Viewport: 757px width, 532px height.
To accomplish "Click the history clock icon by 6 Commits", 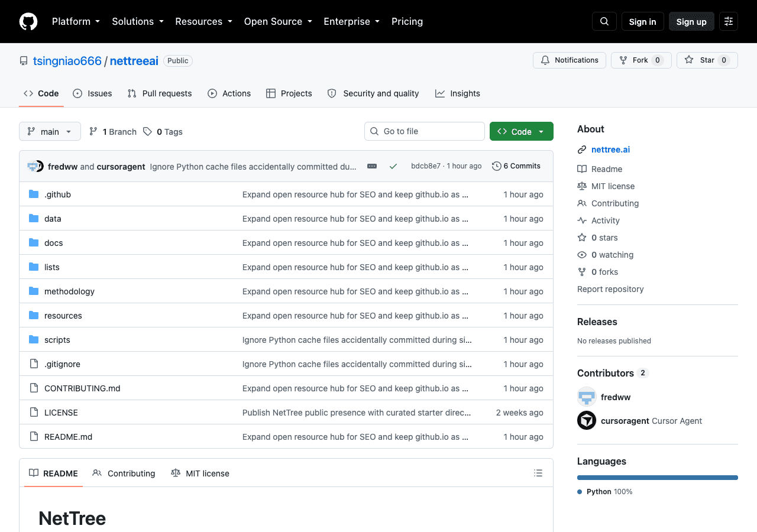I will 497,166.
